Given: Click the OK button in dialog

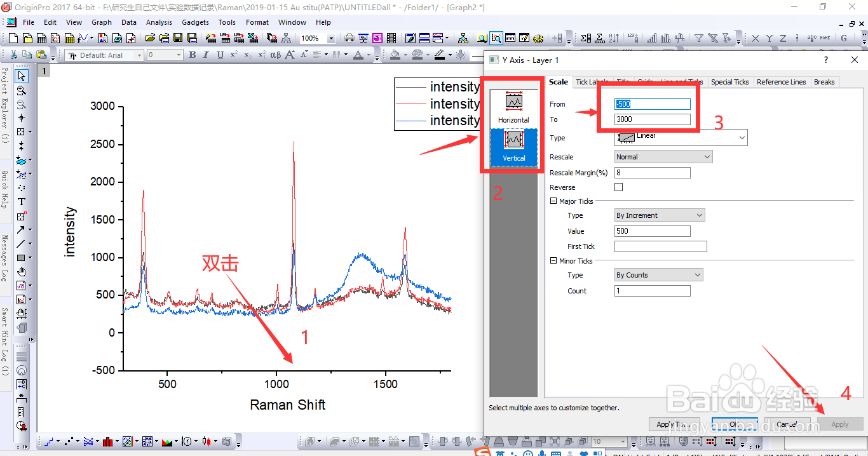Looking at the screenshot, I should pyautogui.click(x=734, y=424).
